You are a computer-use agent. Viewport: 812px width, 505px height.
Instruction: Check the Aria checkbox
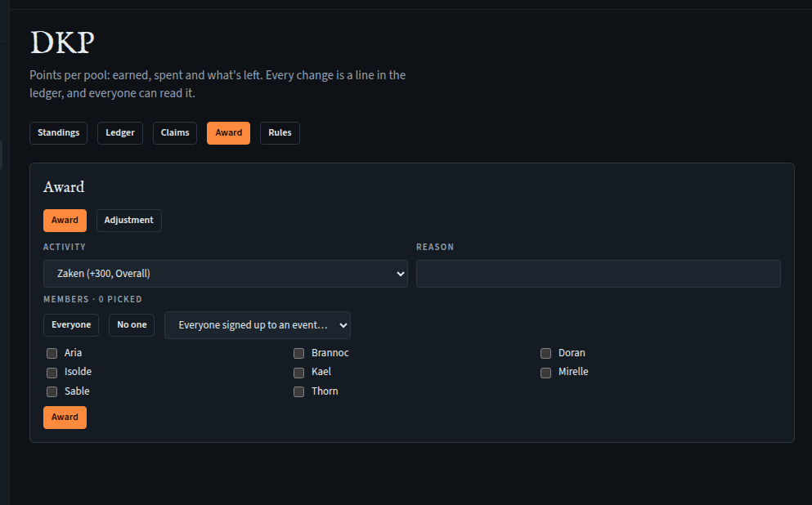pos(52,353)
